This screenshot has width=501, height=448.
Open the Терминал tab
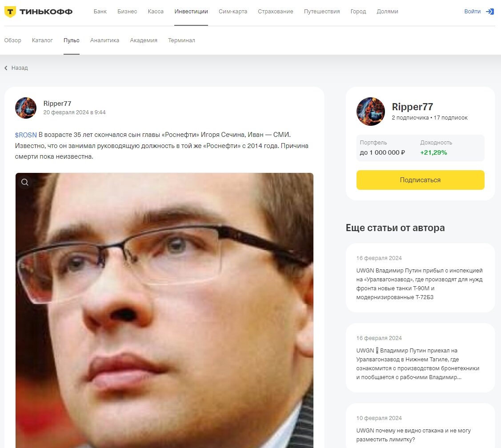point(181,40)
